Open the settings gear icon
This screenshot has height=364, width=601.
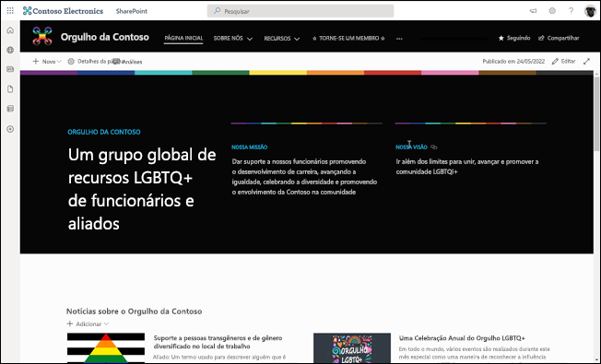552,11
